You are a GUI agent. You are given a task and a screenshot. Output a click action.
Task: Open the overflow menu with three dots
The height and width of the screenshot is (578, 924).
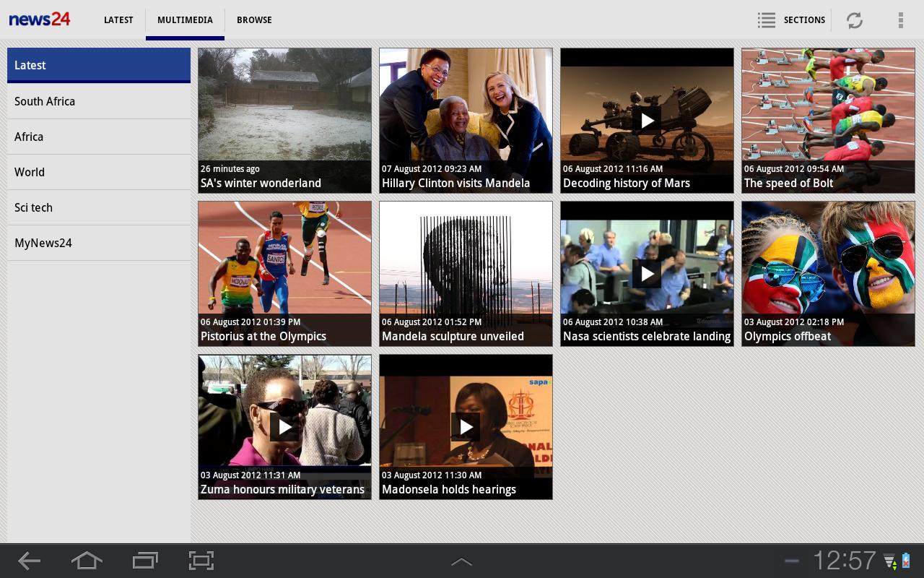(x=900, y=20)
